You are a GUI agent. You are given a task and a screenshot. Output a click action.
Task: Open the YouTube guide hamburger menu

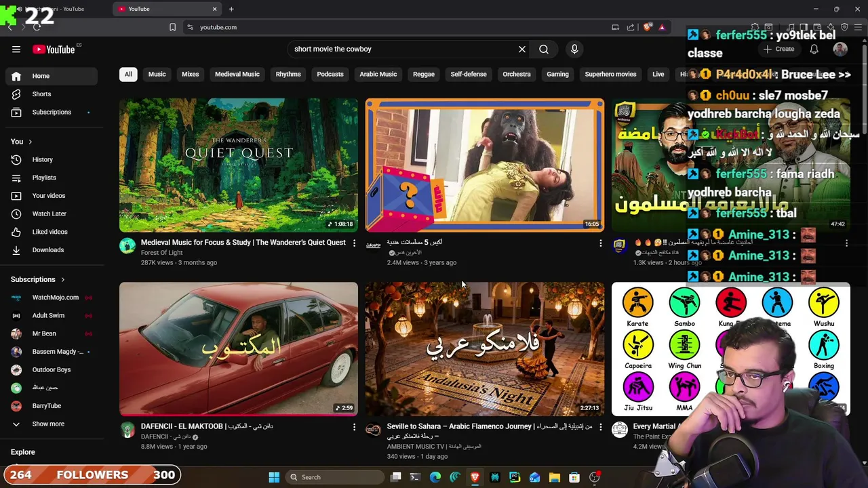tap(16, 49)
